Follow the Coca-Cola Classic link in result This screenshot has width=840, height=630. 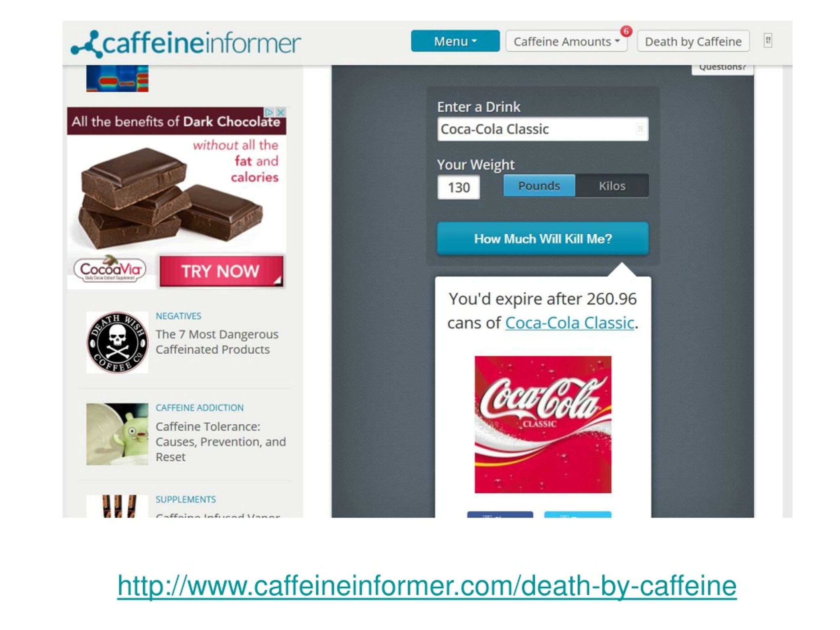570,323
